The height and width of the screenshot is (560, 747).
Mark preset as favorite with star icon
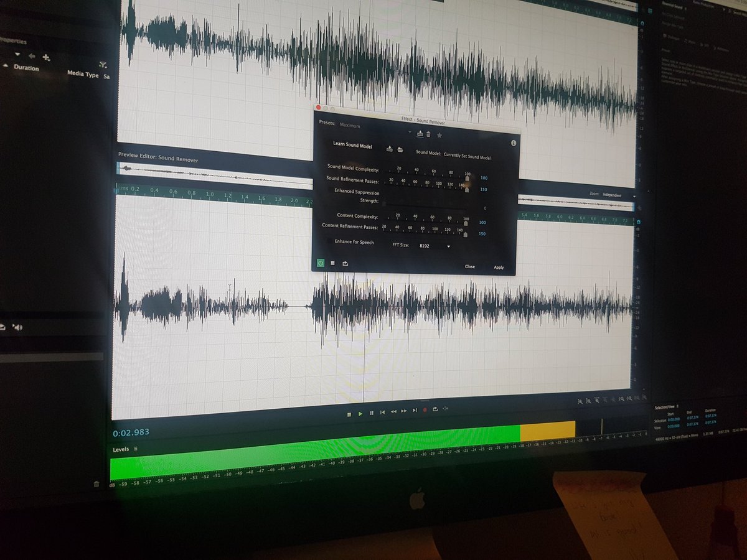439,134
